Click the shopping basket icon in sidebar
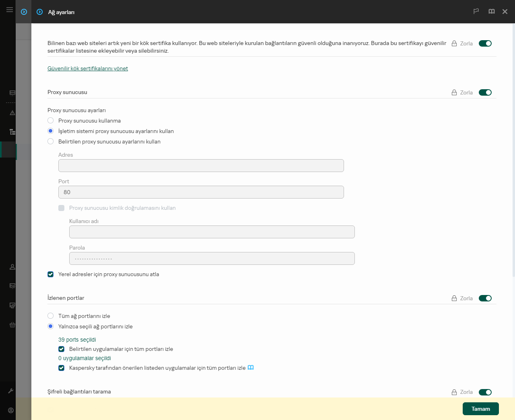The height and width of the screenshot is (420, 515). 12,325
